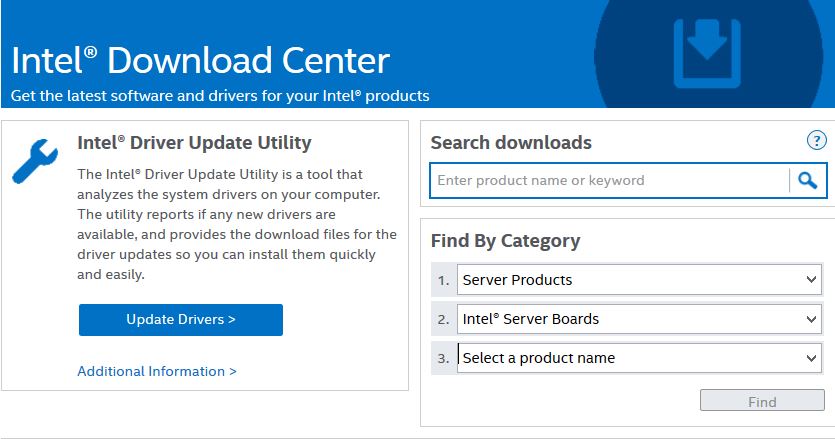Click the Find By Category heading
The height and width of the screenshot is (439, 835).
[505, 241]
